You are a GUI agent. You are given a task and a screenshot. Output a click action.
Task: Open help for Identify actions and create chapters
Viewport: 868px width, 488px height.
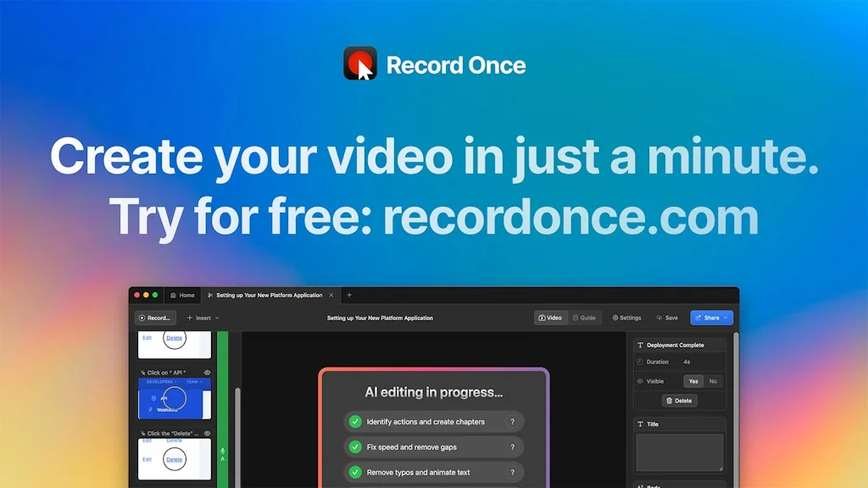click(x=512, y=422)
